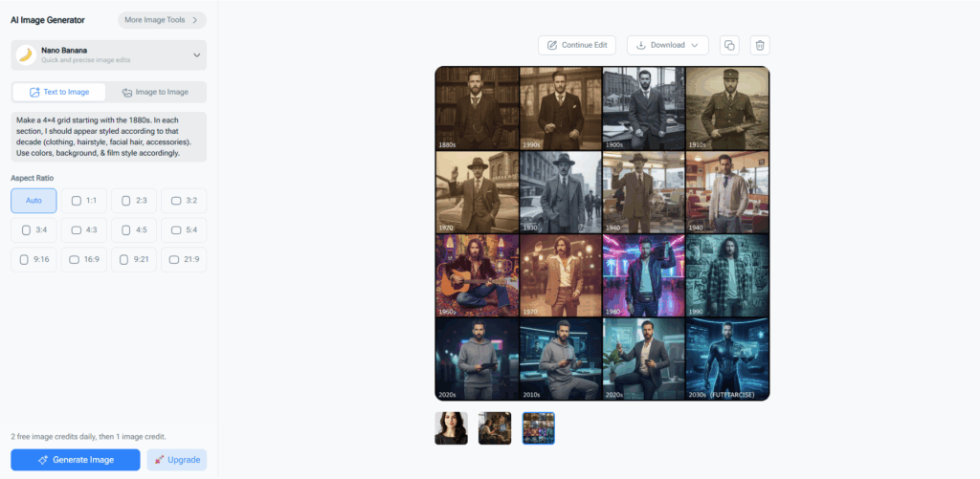Click the generated 4×4 decades grid image
Viewport: 980px width, 479px height.
(603, 233)
